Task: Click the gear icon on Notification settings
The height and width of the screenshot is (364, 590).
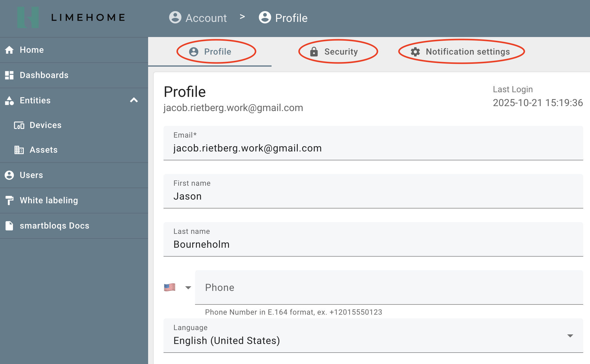Action: tap(415, 52)
